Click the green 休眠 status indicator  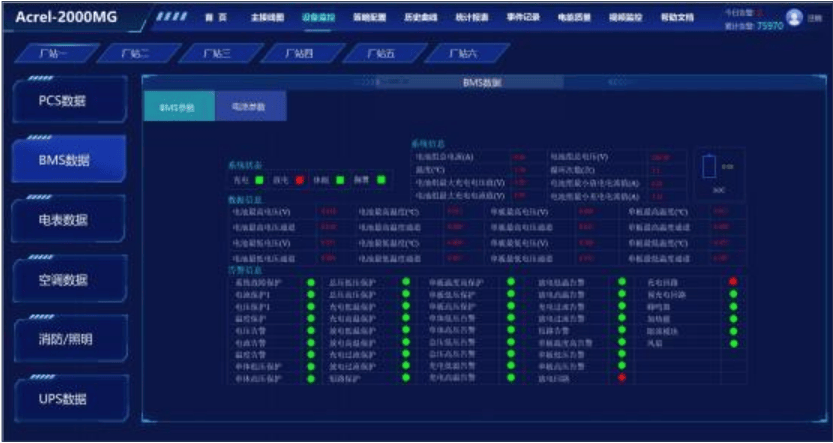[x=340, y=180]
